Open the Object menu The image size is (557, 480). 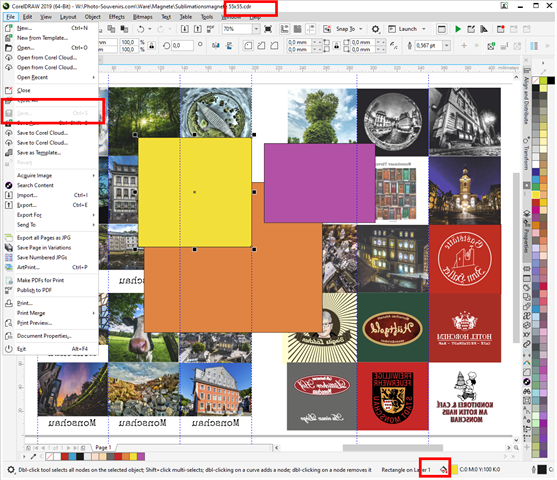click(92, 17)
